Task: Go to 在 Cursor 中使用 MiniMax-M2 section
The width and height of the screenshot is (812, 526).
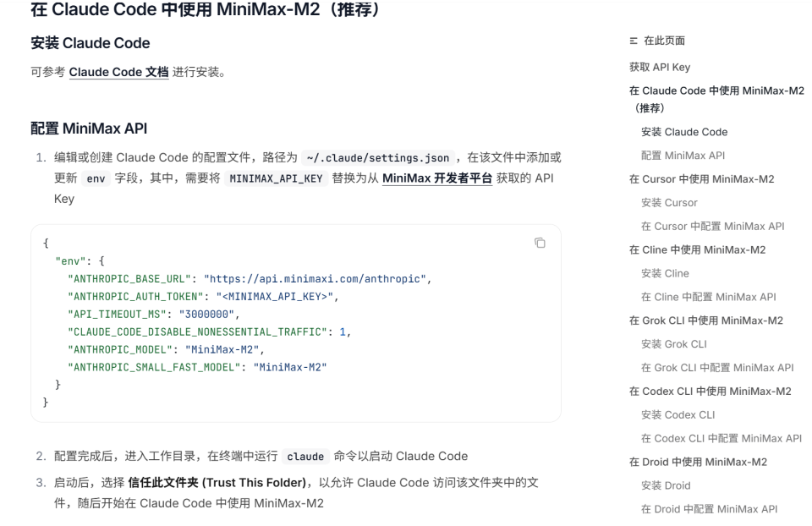Action: [x=701, y=179]
